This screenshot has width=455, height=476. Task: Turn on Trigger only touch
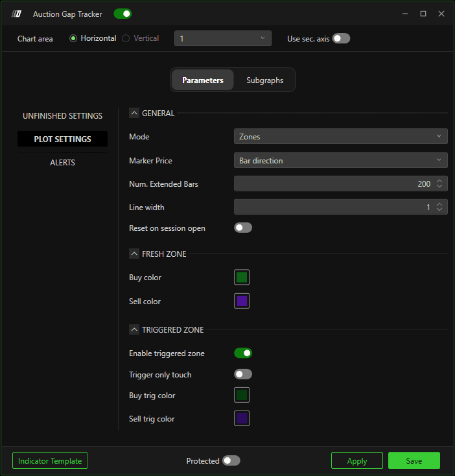(243, 374)
